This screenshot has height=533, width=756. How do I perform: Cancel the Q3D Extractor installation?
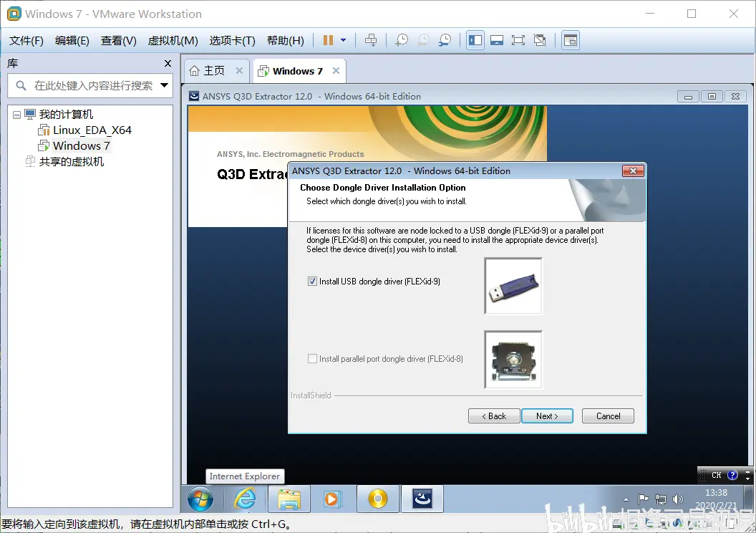pyautogui.click(x=608, y=416)
